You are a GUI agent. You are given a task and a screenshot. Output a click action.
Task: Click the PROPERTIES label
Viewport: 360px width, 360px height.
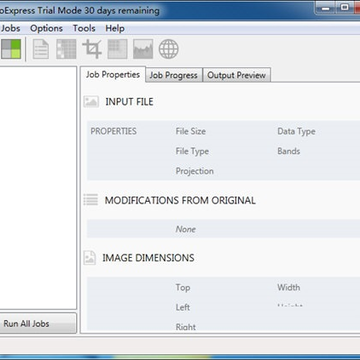click(x=114, y=131)
